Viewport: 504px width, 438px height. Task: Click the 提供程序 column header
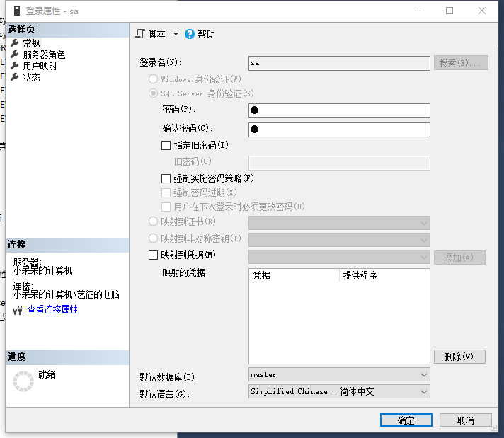point(384,275)
